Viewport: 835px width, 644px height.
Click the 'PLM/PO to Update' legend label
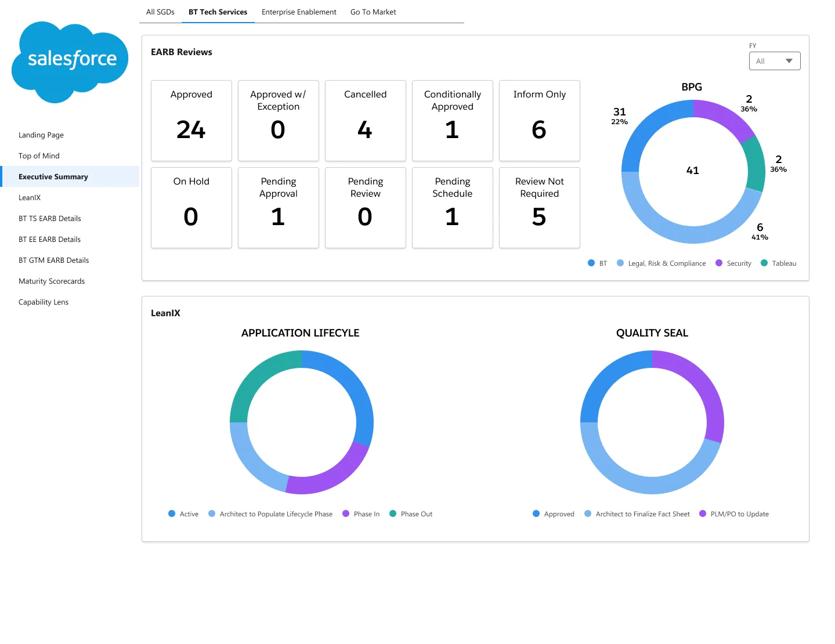740,514
